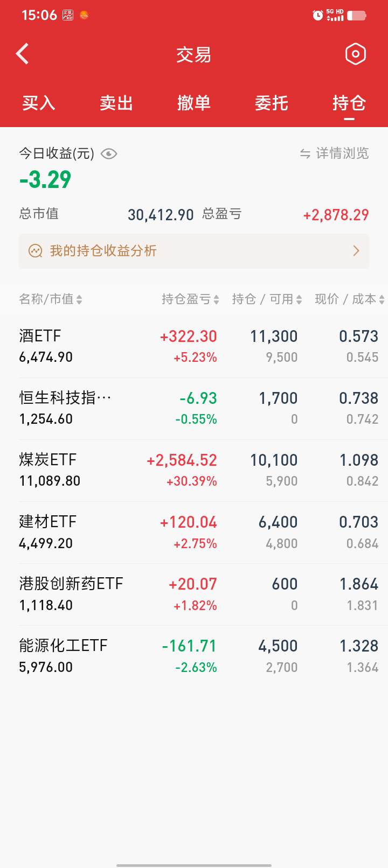Switch to the 卖出 tab
388x868 pixels.
point(116,103)
